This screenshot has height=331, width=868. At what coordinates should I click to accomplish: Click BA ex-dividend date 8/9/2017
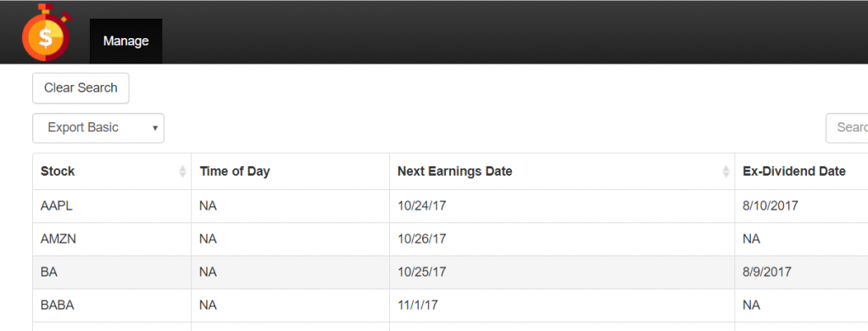(x=766, y=272)
